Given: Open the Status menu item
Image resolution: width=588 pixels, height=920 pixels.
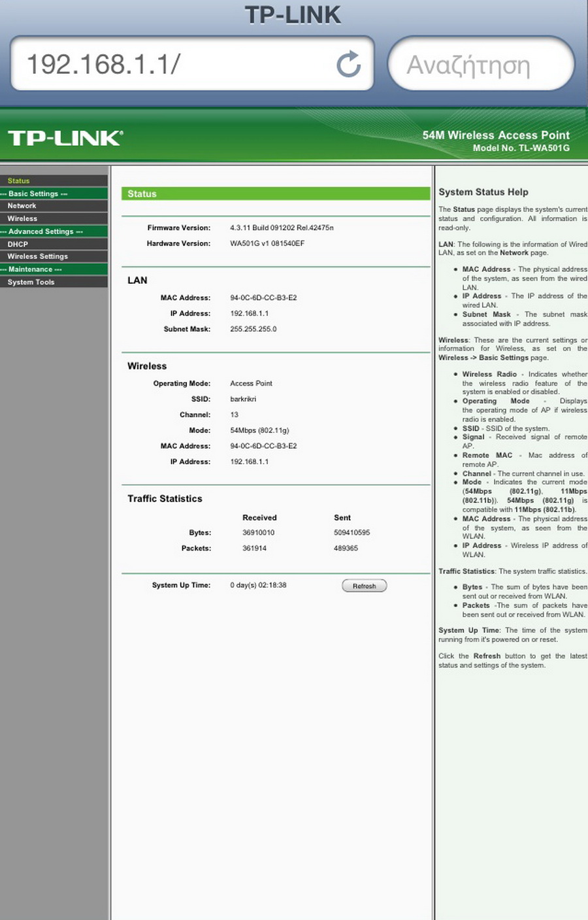Looking at the screenshot, I should [54, 180].
